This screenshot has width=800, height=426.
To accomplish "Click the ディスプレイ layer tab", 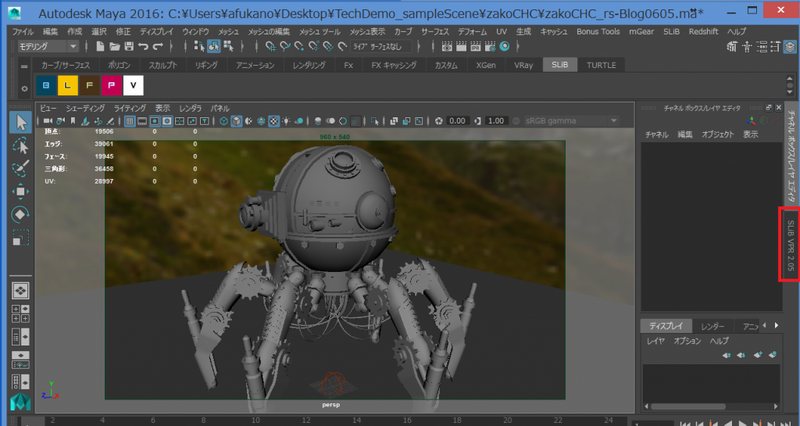I will 666,325.
